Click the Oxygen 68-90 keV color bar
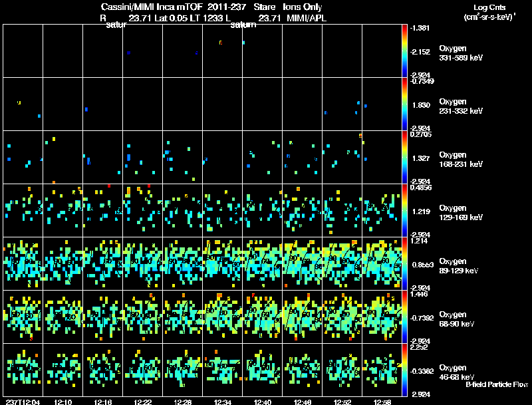The width and height of the screenshot is (532, 405). pos(404,317)
